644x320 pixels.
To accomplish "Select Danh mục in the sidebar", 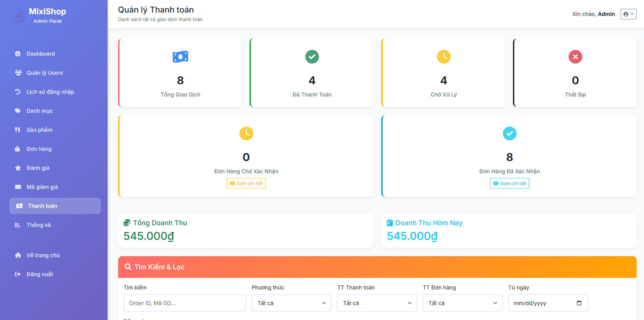I will coord(55,111).
